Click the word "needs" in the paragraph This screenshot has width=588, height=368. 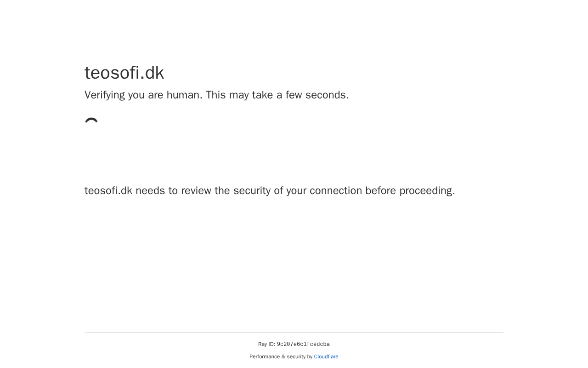pos(150,191)
